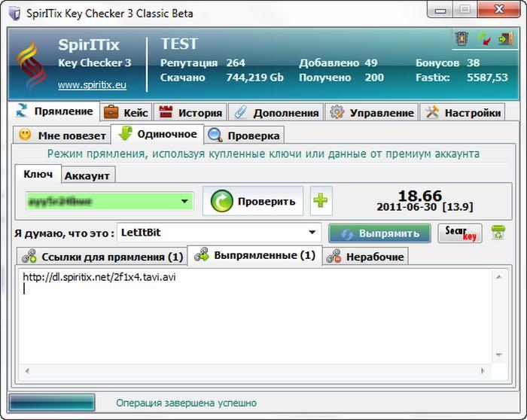
Task: Click the application icon in title bar
Action: click(x=15, y=14)
